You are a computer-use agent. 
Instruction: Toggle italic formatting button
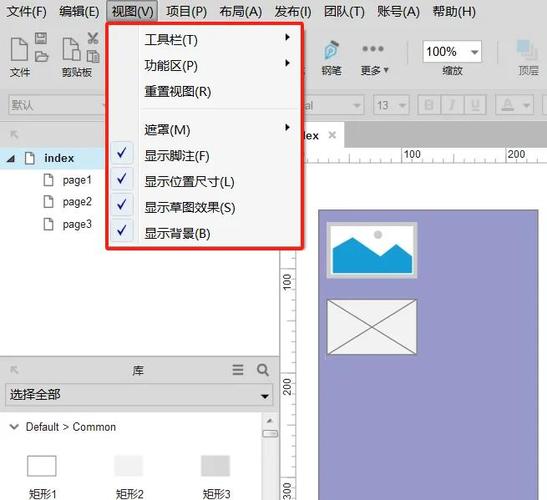point(452,105)
